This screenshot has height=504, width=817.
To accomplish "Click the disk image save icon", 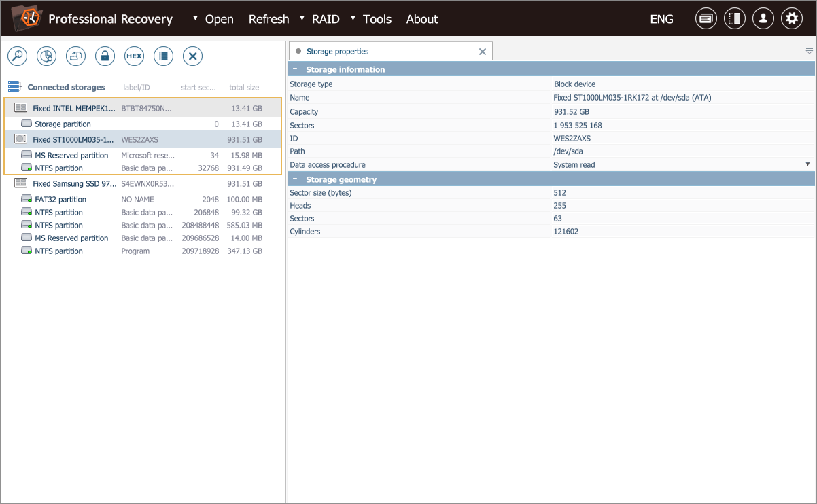I will tap(75, 56).
